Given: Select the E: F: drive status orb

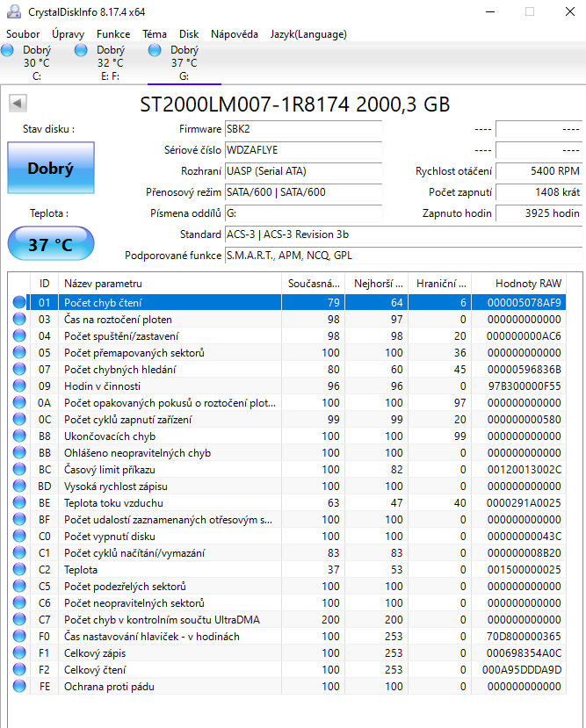Looking at the screenshot, I should pyautogui.click(x=81, y=51).
